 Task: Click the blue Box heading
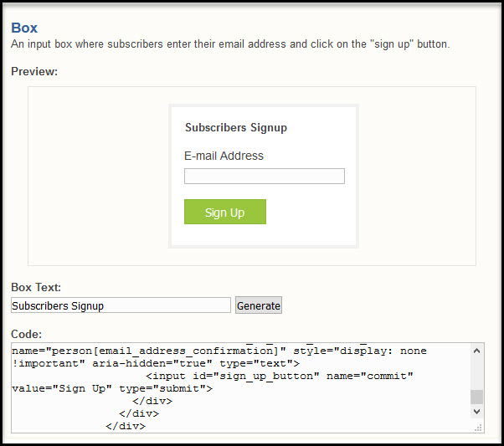pos(24,28)
